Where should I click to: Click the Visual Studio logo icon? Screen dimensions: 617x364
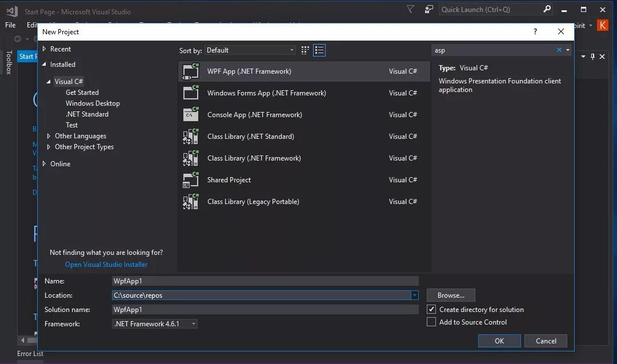(x=12, y=11)
